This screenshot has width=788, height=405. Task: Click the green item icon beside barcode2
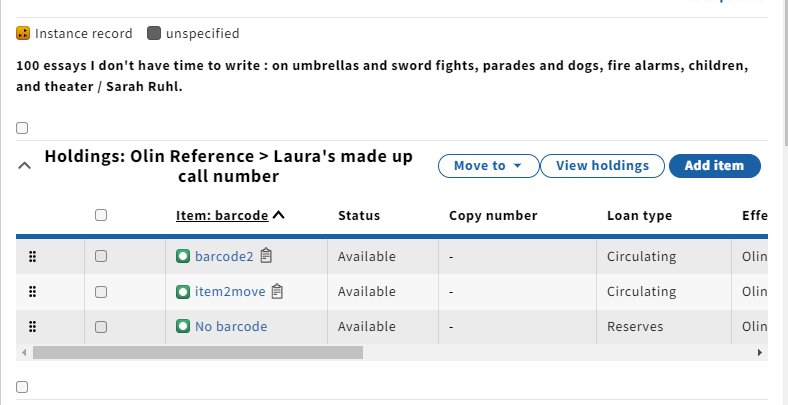click(x=183, y=256)
